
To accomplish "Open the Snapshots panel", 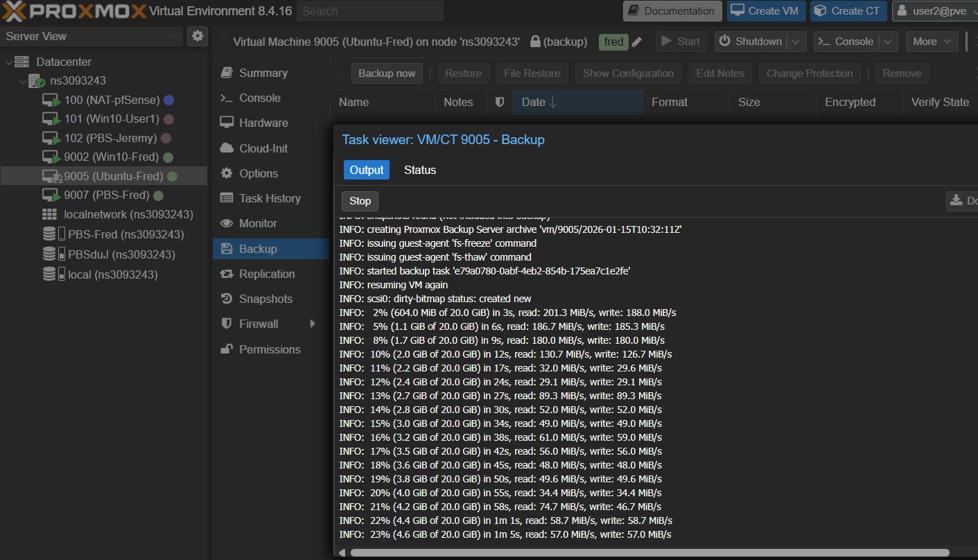I will [265, 299].
